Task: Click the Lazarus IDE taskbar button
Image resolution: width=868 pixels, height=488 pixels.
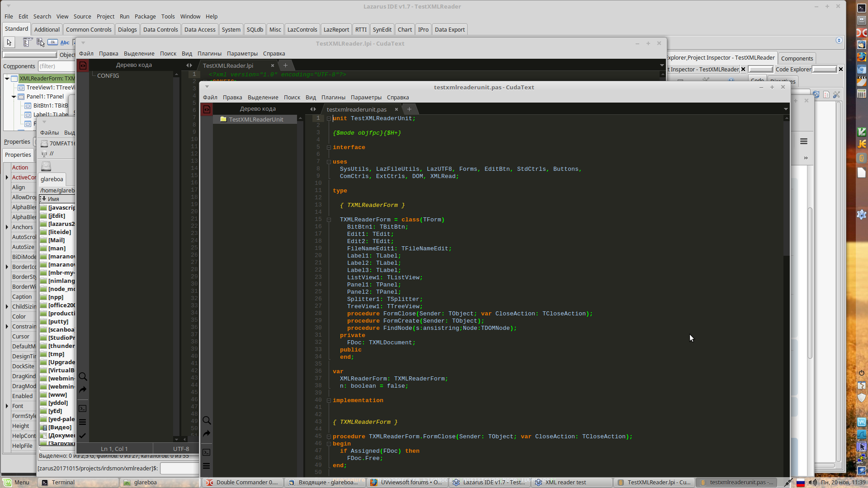Action: 491,483
